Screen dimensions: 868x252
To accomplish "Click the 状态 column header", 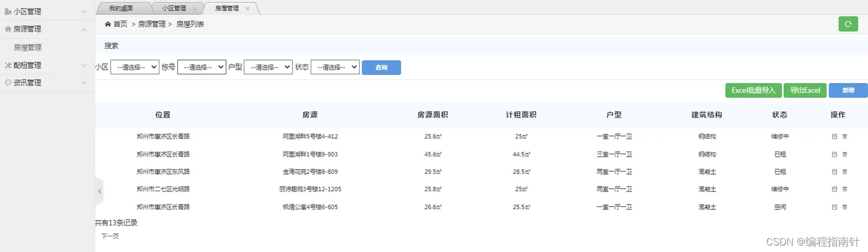I will tap(780, 115).
